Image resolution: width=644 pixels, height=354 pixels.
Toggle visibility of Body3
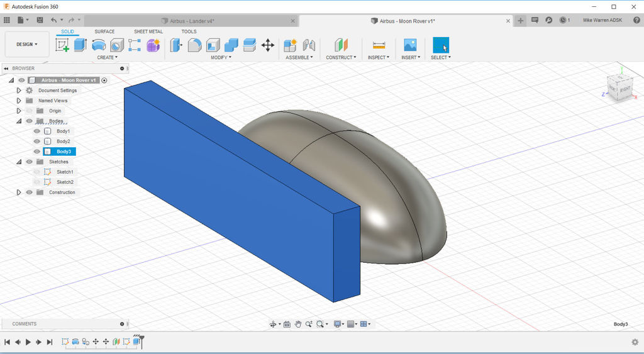tap(37, 152)
